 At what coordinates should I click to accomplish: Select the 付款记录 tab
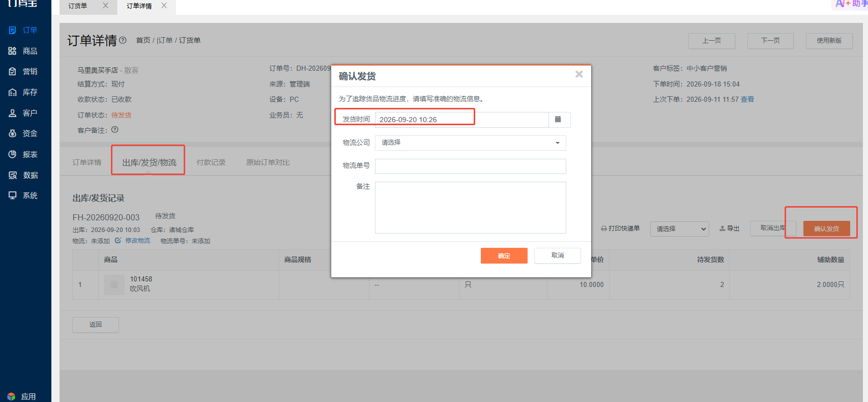(x=211, y=162)
